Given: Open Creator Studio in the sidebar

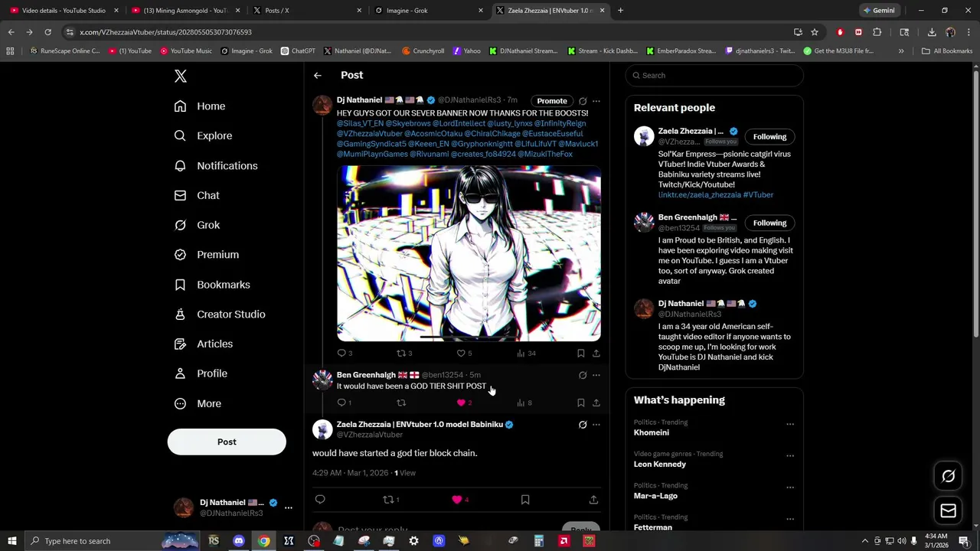Looking at the screenshot, I should click(x=220, y=315).
